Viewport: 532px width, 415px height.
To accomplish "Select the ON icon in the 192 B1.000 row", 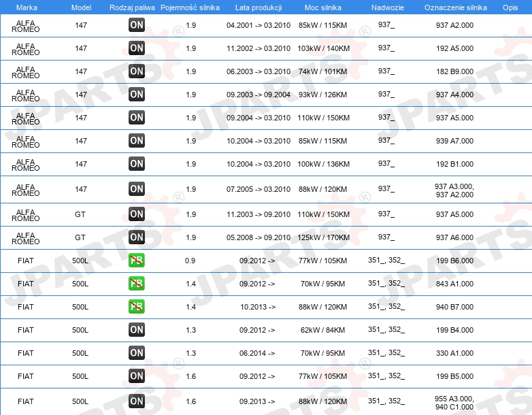I will (137, 164).
